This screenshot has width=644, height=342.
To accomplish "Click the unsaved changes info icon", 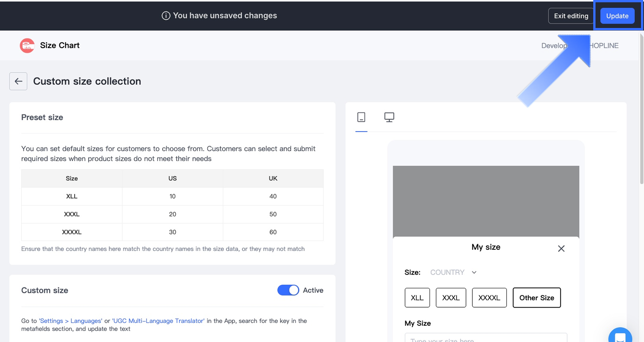I will (166, 16).
